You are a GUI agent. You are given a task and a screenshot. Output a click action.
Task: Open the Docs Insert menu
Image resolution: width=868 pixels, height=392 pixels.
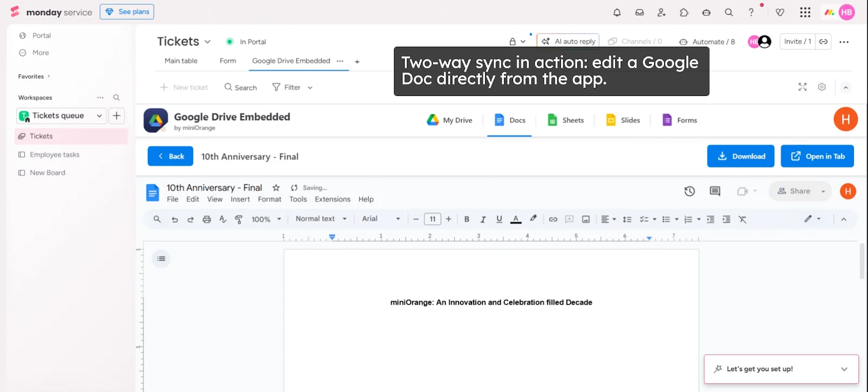pyautogui.click(x=240, y=200)
